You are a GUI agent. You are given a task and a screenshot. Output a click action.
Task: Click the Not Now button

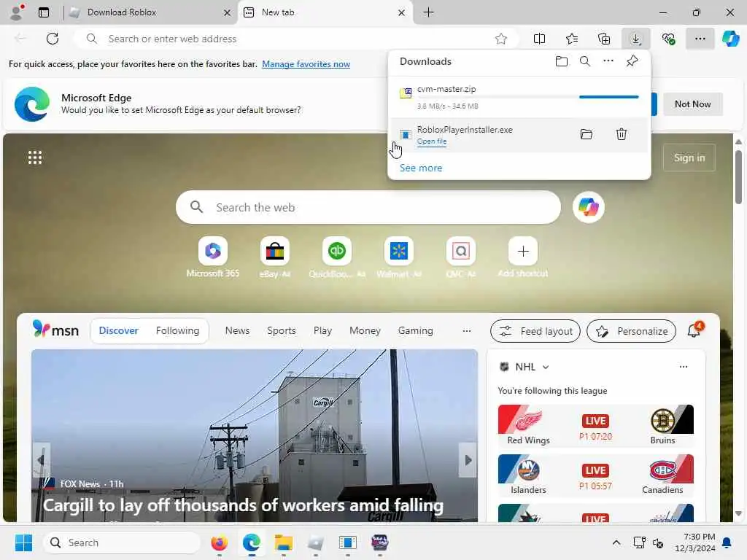click(x=692, y=104)
